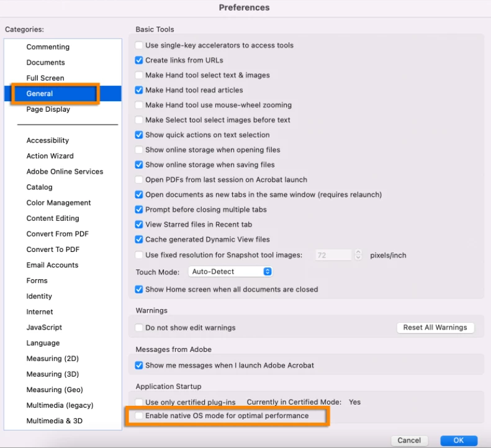Click the Cancel button
The image size is (491, 448).
point(409,441)
